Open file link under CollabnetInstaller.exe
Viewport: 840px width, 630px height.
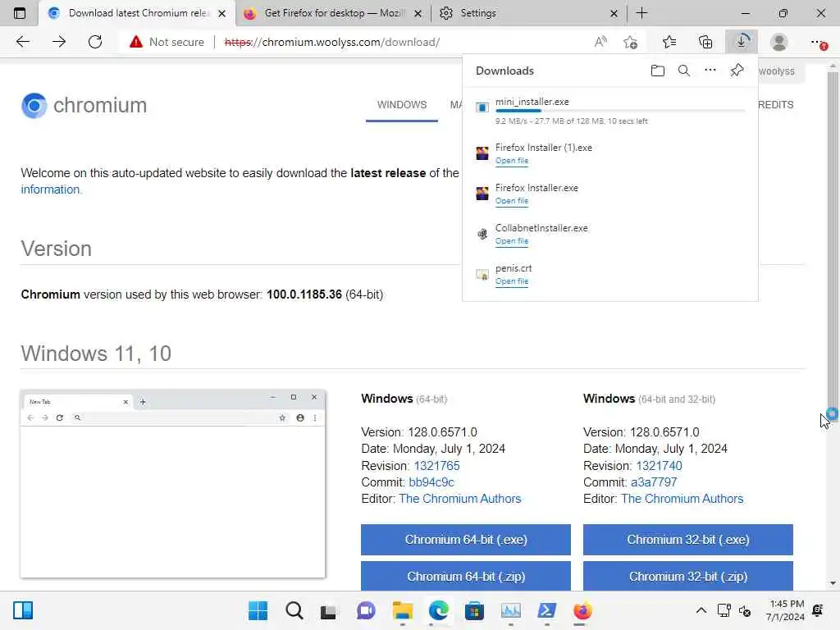(512, 241)
